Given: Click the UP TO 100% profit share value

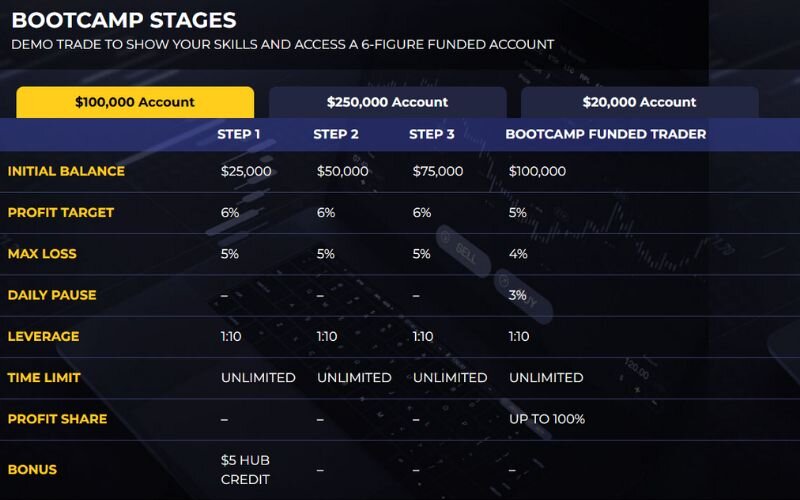Looking at the screenshot, I should pyautogui.click(x=546, y=419).
